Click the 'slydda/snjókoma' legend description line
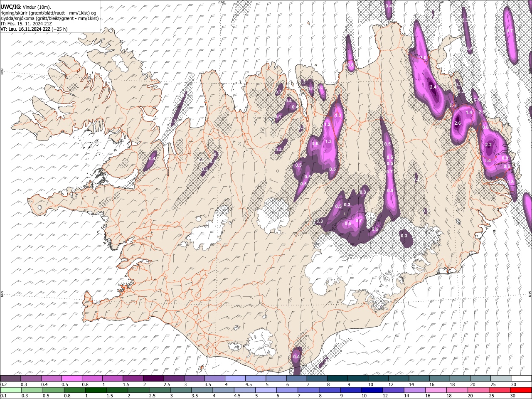This screenshot has height=399, width=532. pos(49,18)
